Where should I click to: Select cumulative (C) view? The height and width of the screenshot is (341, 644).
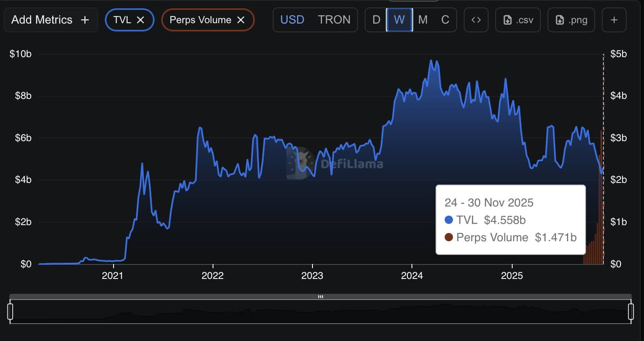tap(445, 20)
